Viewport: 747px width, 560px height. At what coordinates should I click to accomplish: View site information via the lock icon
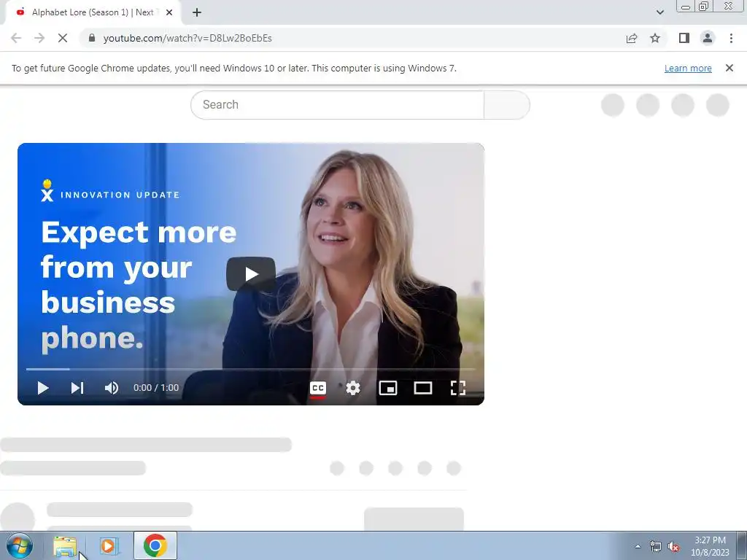tap(92, 38)
